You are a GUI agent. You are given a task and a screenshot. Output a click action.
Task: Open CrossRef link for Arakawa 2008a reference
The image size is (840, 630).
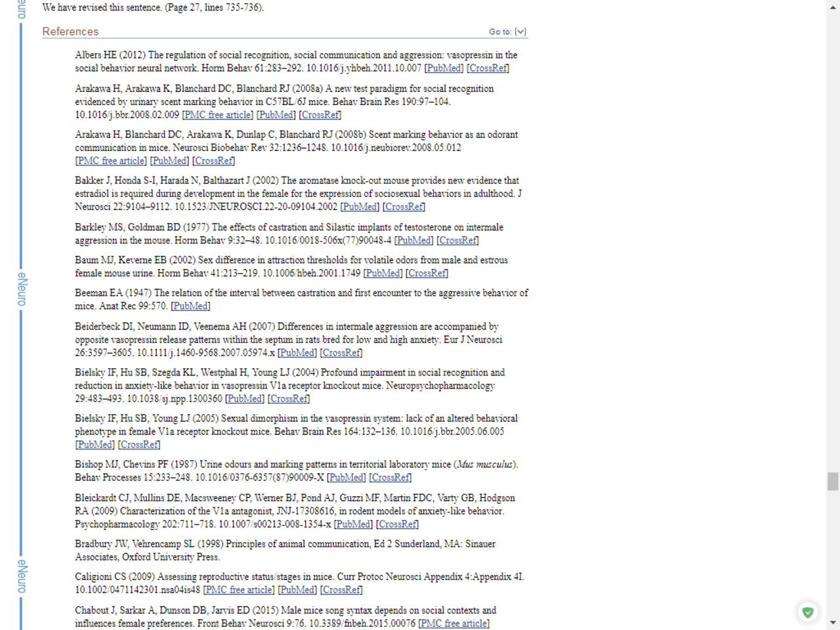pos(320,115)
